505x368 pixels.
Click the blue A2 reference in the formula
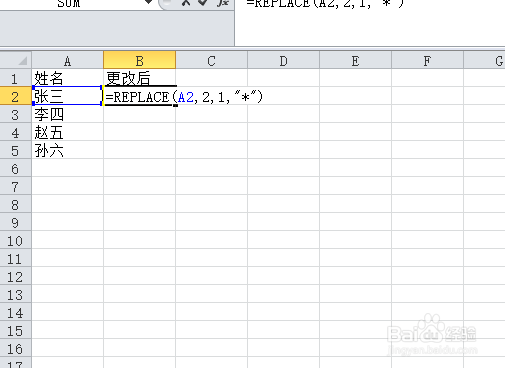pos(186,97)
